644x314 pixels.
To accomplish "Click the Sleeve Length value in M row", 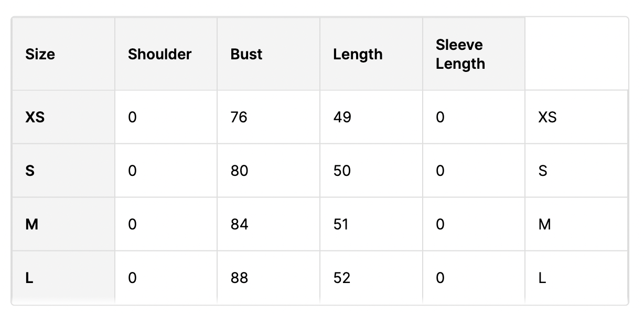I will (x=440, y=224).
